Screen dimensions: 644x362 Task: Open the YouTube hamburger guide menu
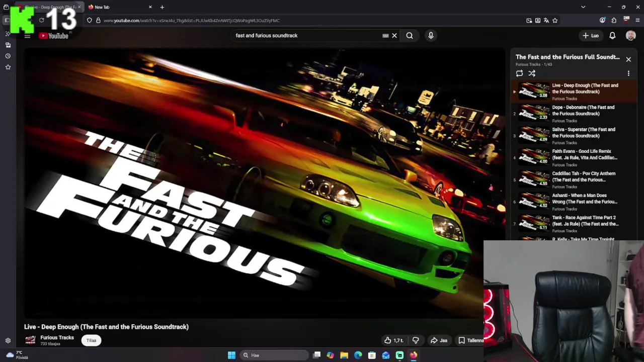tap(27, 36)
